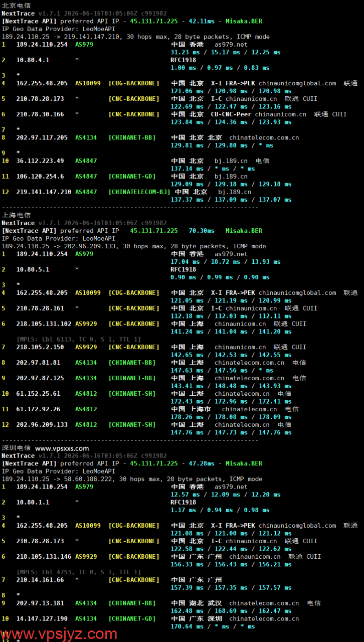Click IP address 202.97.81.81
This screenshot has width=364, height=642.
[38, 363]
